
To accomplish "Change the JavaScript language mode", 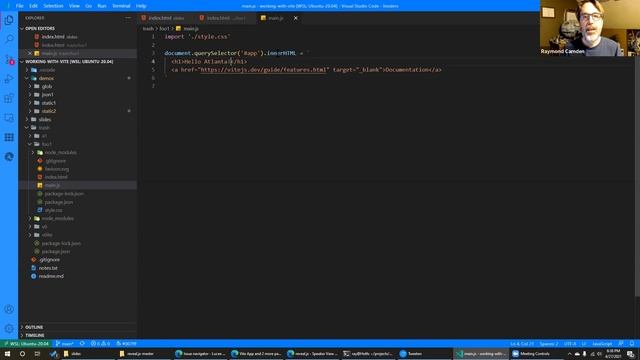I will pyautogui.click(x=602, y=344).
